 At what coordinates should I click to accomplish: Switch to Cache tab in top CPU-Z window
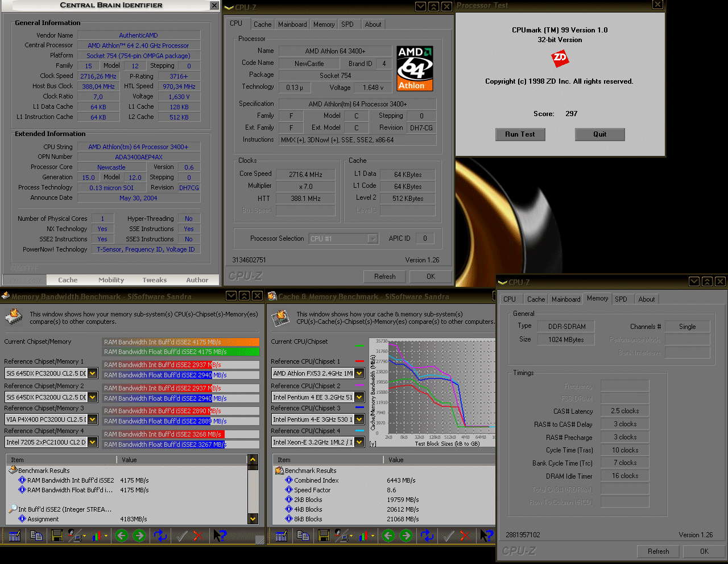point(262,24)
